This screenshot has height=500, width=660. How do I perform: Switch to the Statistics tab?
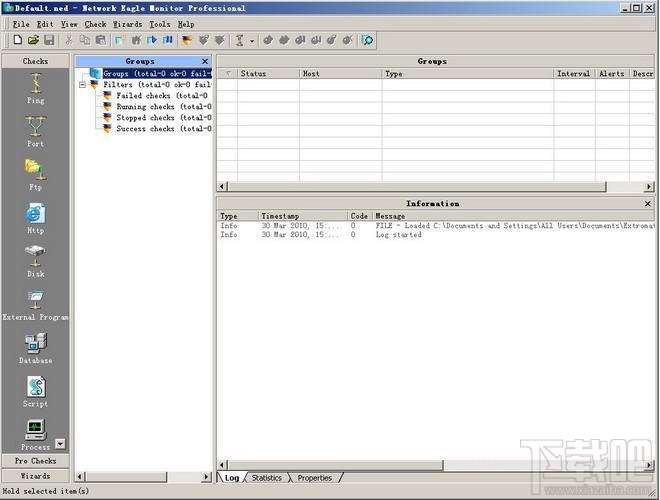[266, 478]
